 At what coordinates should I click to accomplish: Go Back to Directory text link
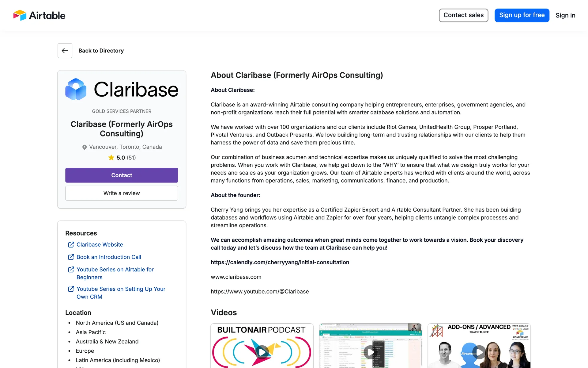tap(101, 51)
